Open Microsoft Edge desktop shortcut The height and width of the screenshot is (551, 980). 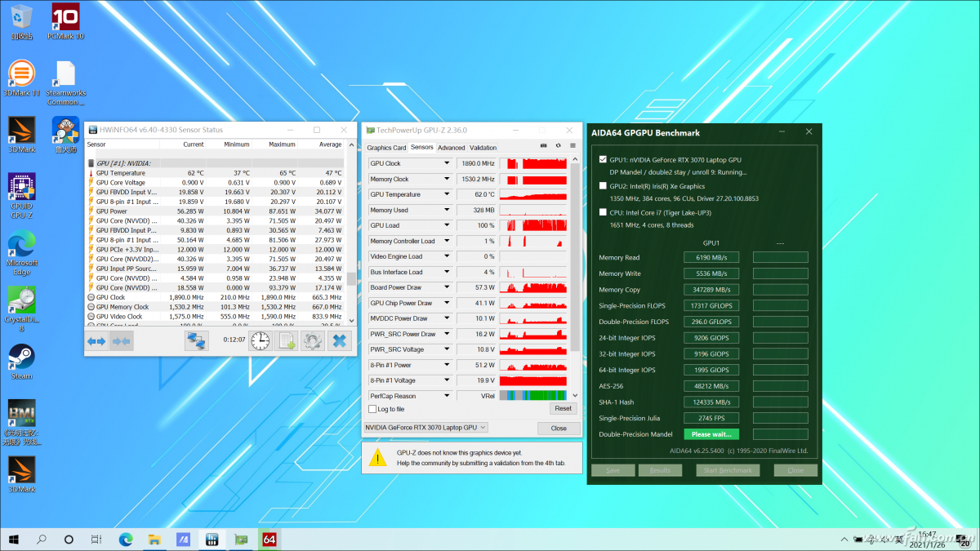(21, 254)
